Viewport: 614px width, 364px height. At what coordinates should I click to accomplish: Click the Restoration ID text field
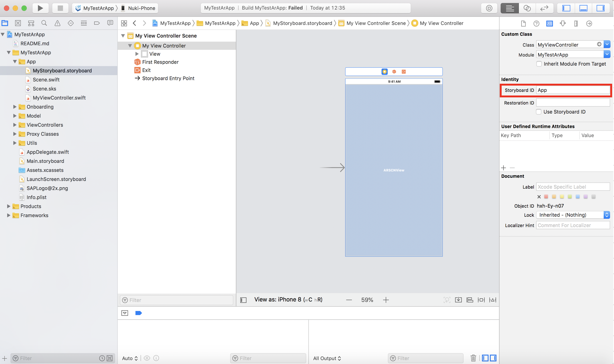point(573,103)
